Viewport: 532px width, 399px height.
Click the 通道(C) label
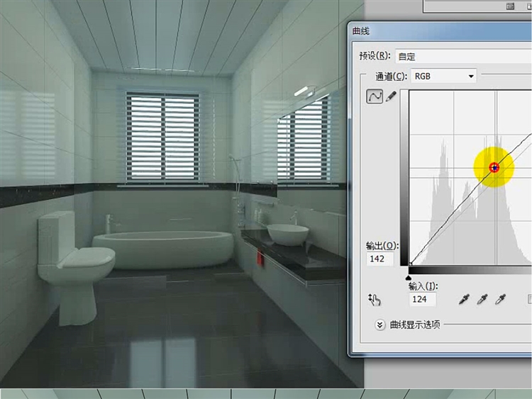391,77
